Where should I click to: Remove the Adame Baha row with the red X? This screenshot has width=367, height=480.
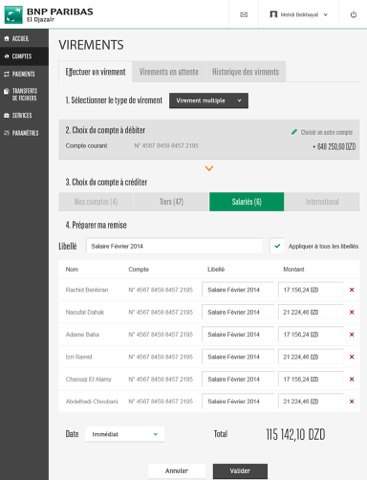coord(352,335)
